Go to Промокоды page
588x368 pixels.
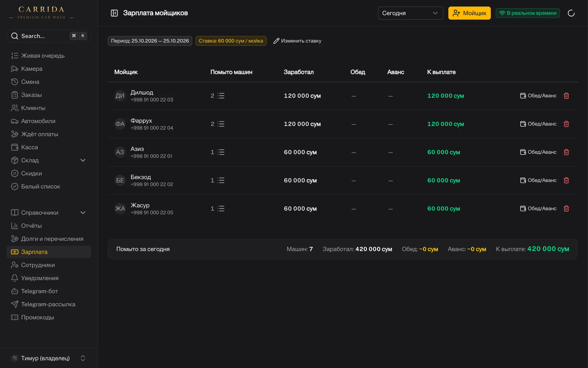(x=49, y=317)
